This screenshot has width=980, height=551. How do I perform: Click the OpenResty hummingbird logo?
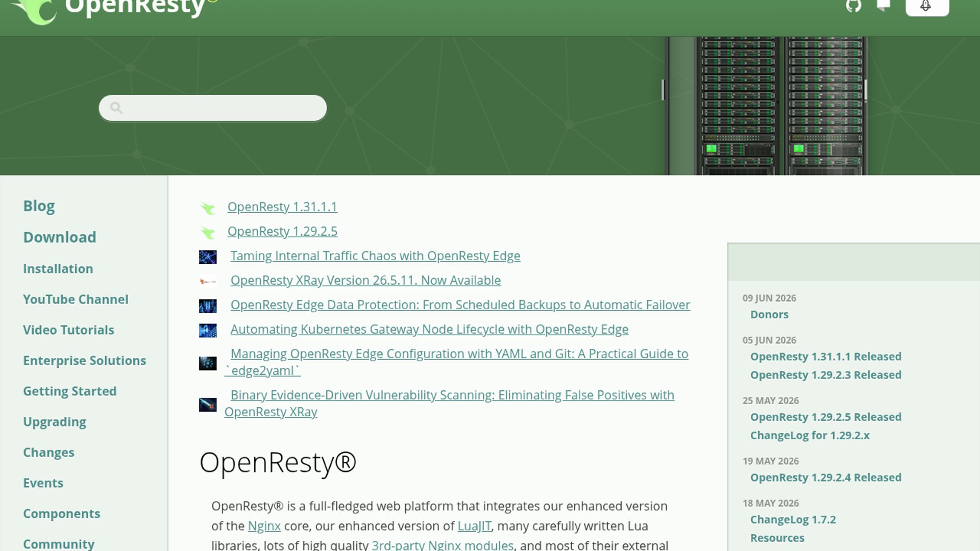[x=34, y=11]
